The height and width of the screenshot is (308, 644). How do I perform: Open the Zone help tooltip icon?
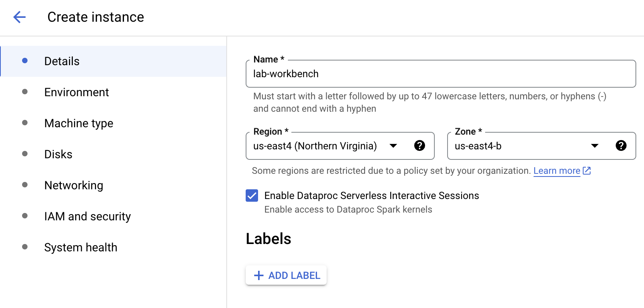(621, 145)
